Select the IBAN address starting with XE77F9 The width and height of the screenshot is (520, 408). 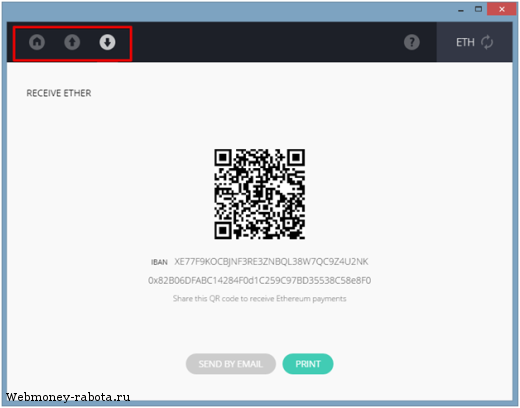tap(271, 262)
